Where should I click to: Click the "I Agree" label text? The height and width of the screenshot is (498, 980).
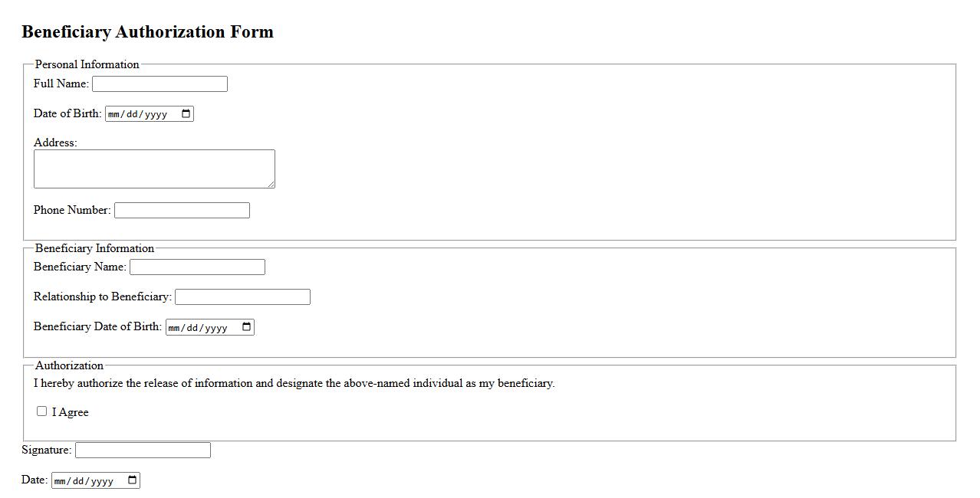coord(71,412)
